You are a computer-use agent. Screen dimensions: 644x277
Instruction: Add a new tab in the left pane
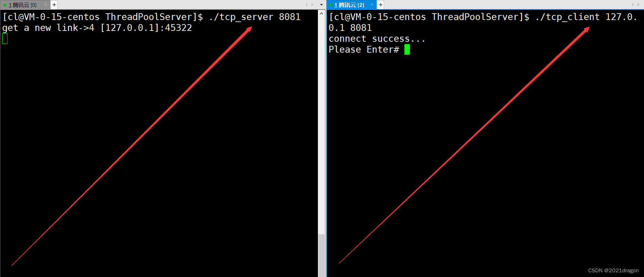(x=54, y=5)
